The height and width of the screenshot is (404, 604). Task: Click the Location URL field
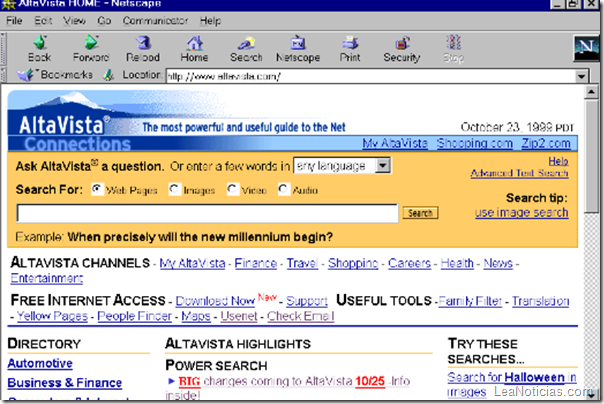pyautogui.click(x=371, y=76)
